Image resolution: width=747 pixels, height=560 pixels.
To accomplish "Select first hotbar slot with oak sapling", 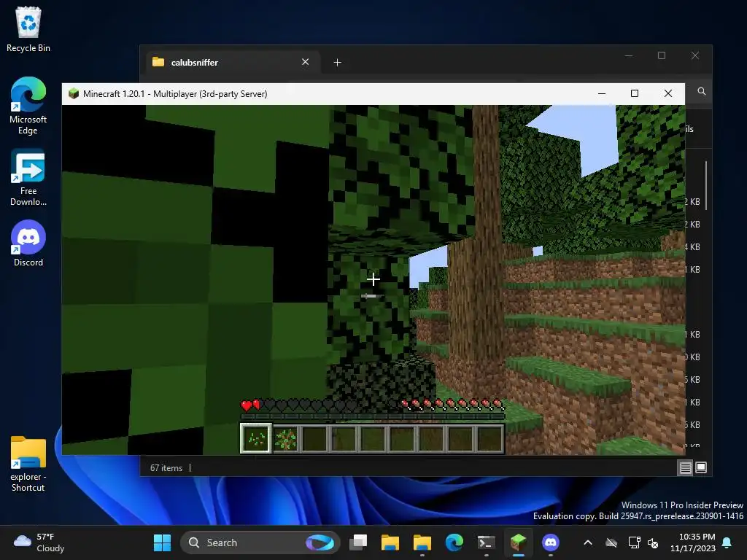I will tap(256, 438).
